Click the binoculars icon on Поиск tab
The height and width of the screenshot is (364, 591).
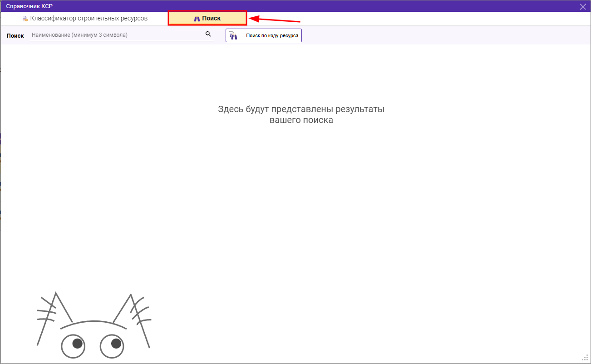pyautogui.click(x=197, y=19)
